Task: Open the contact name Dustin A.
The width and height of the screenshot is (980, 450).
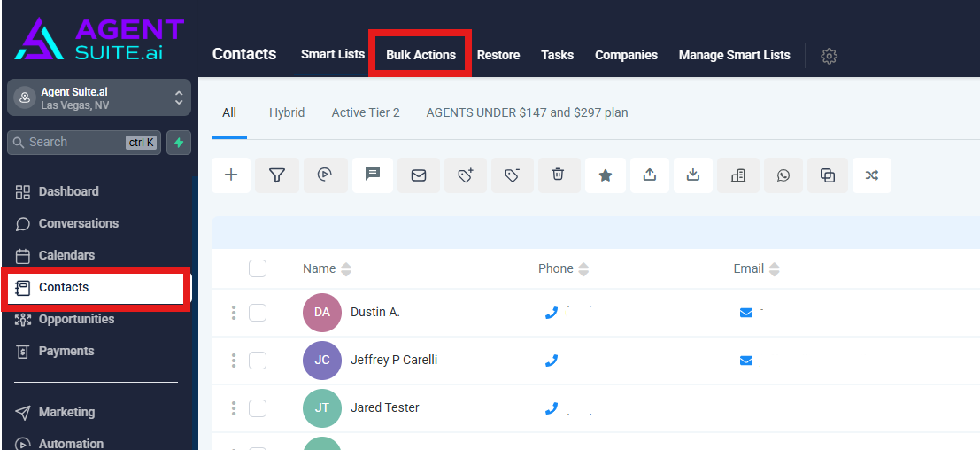Action: click(x=375, y=313)
